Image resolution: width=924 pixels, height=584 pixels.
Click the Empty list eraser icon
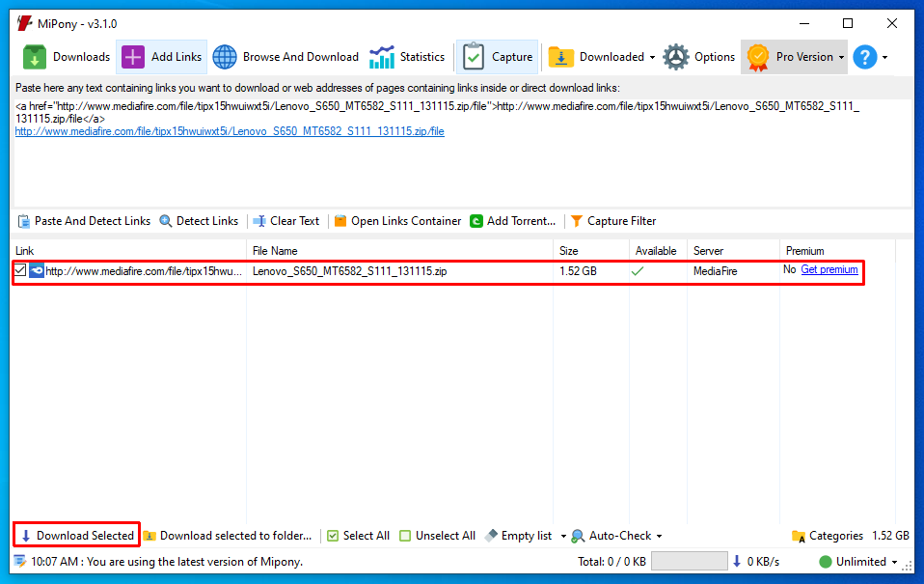coord(491,535)
